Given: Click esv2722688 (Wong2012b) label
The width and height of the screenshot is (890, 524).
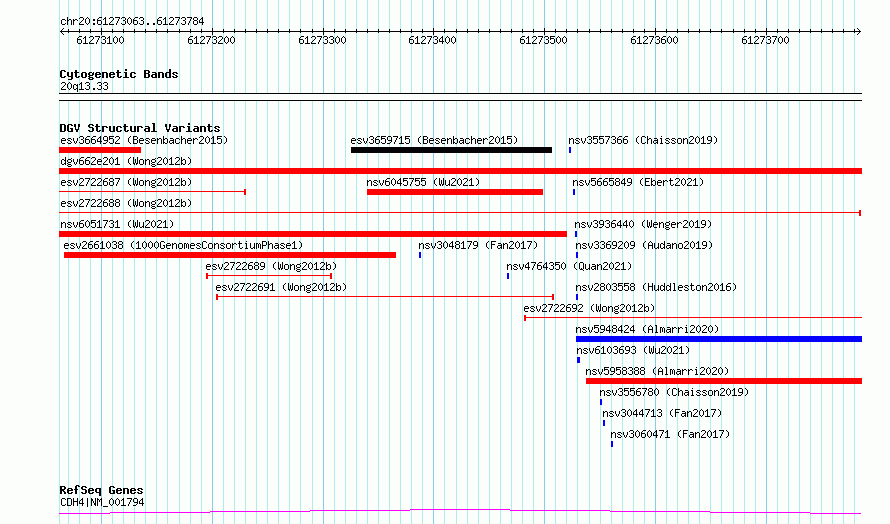Looking at the screenshot, I should click(126, 203).
